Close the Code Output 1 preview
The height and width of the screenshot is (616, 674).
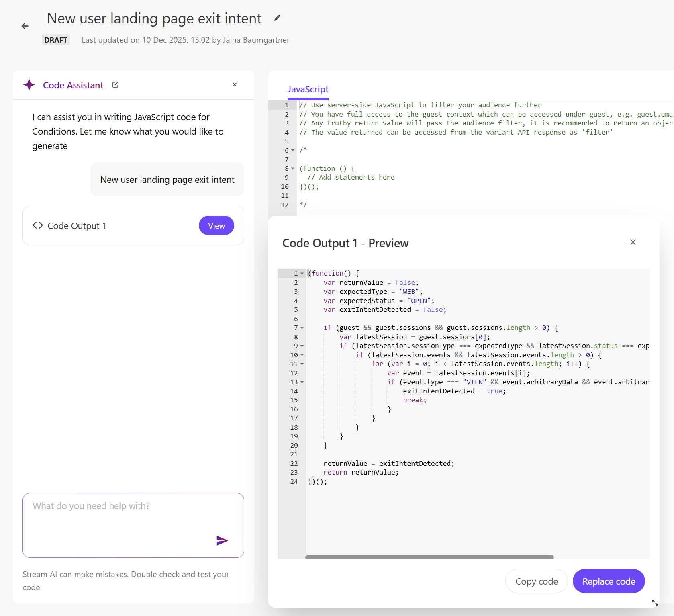pos(633,242)
